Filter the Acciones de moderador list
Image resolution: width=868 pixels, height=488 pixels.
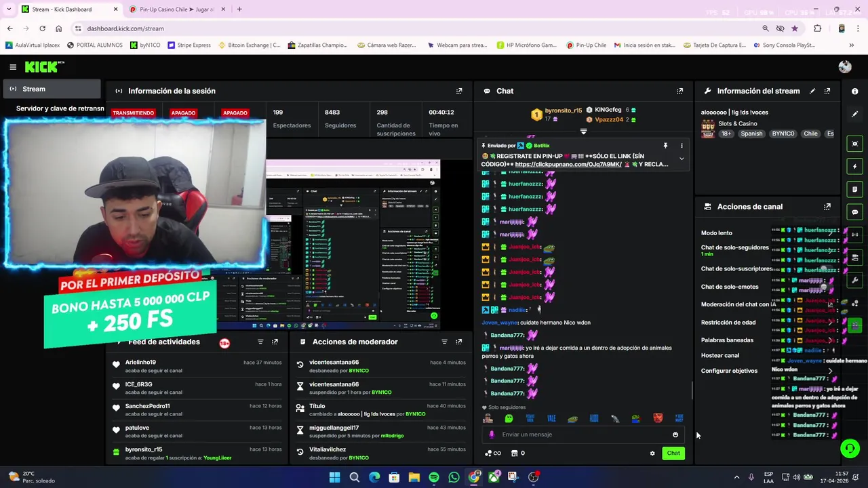(x=444, y=342)
